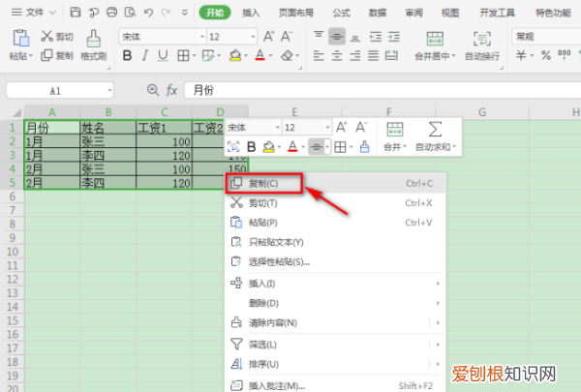The image size is (581, 392).
Task: Toggle align left in the ribbon
Action: tap(319, 56)
